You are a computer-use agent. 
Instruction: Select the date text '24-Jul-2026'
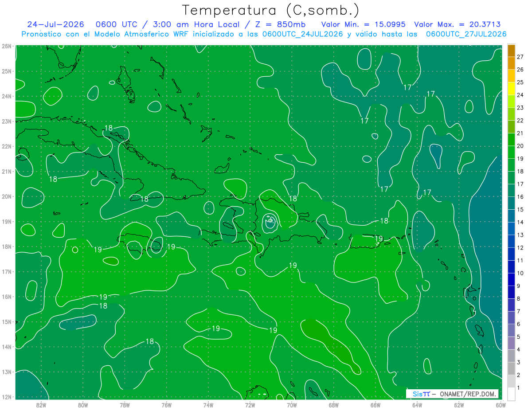point(57,24)
